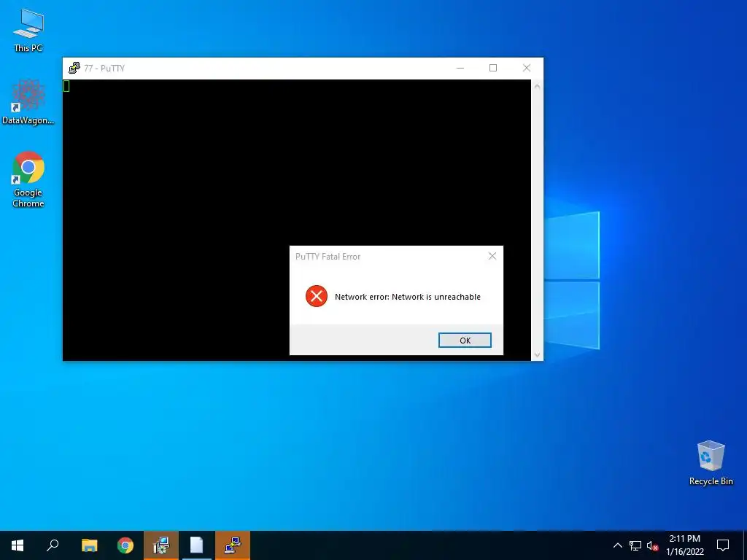Select the Google Chrome desktop shortcut
The width and height of the screenshot is (747, 560).
[x=28, y=179]
